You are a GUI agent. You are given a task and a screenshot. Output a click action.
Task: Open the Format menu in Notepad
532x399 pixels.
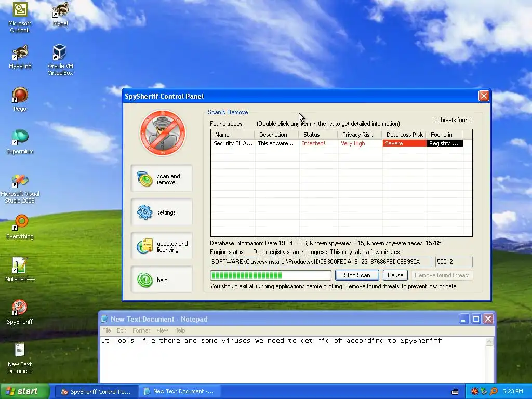(x=141, y=330)
